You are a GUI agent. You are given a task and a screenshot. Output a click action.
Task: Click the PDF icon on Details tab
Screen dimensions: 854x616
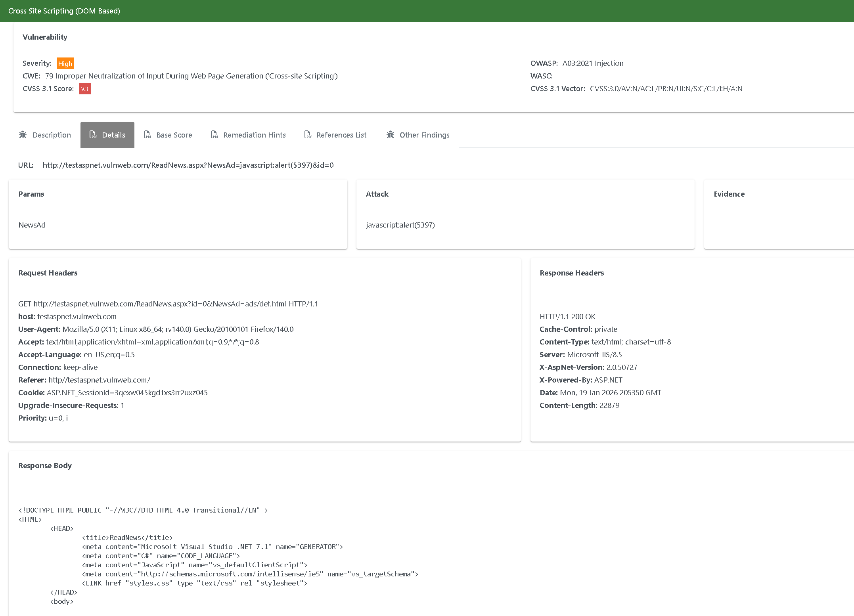click(x=93, y=135)
